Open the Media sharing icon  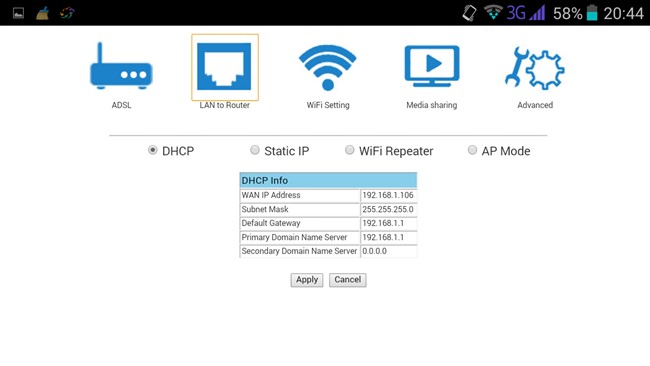[432, 66]
